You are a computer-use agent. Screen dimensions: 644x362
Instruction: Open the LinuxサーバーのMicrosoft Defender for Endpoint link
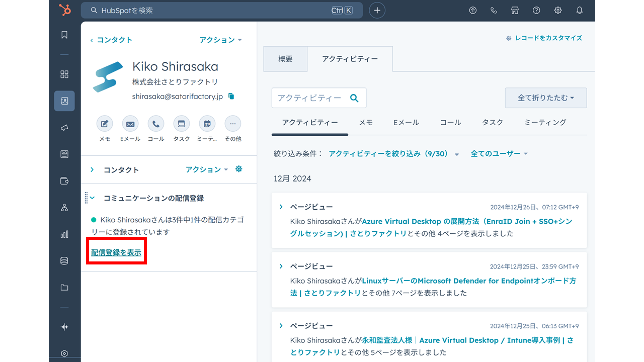(433, 287)
